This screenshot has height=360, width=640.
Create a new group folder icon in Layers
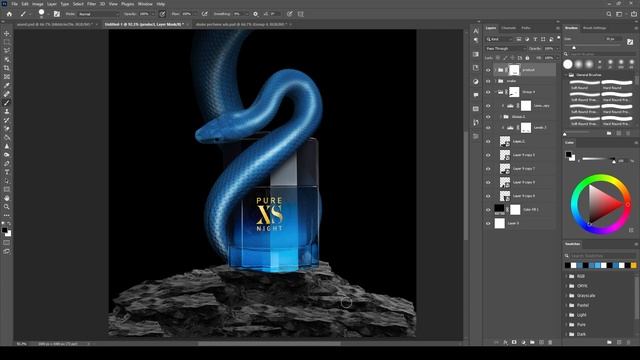[x=532, y=342]
